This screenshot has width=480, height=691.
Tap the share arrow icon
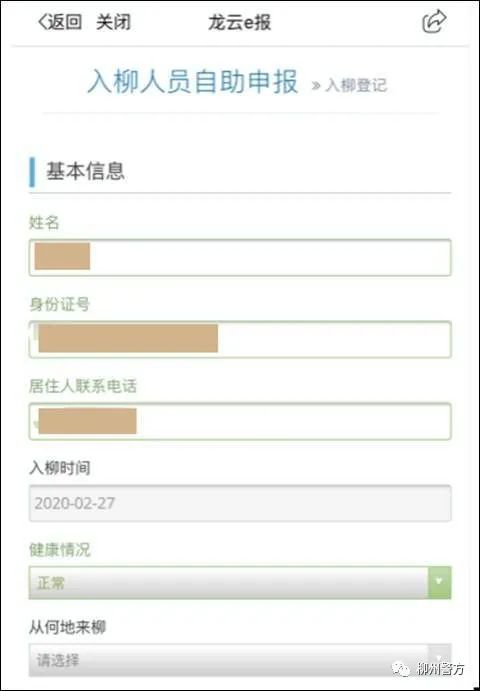434,22
